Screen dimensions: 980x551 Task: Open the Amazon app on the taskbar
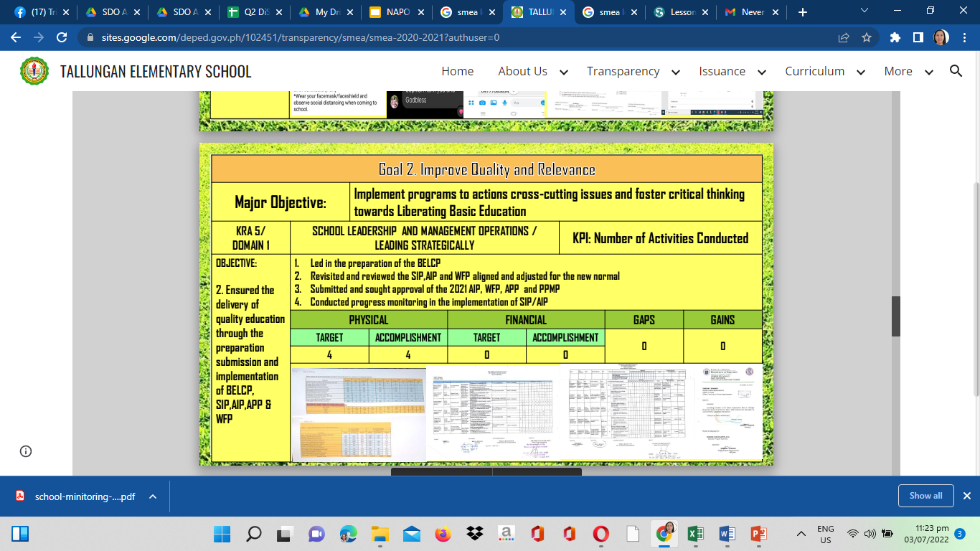[506, 534]
